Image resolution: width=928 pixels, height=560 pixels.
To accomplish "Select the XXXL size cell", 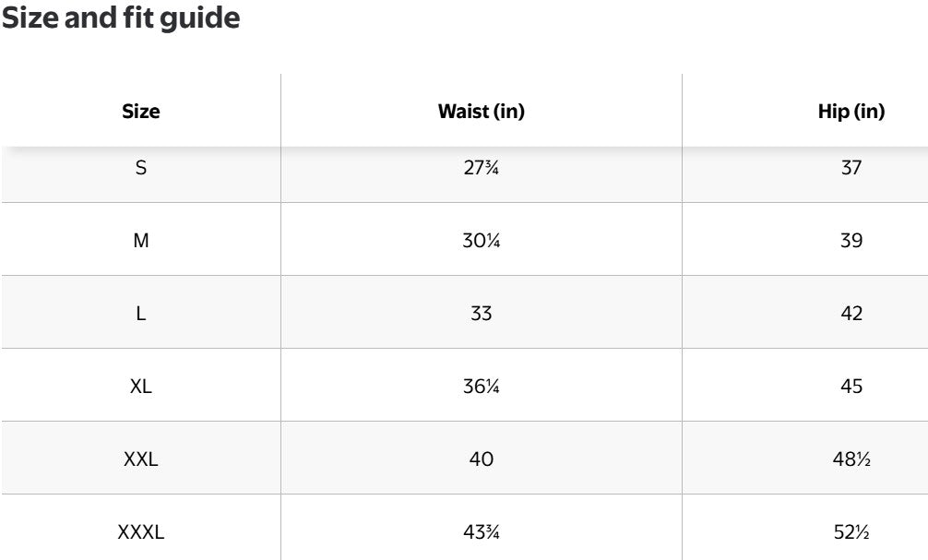I will click(140, 531).
